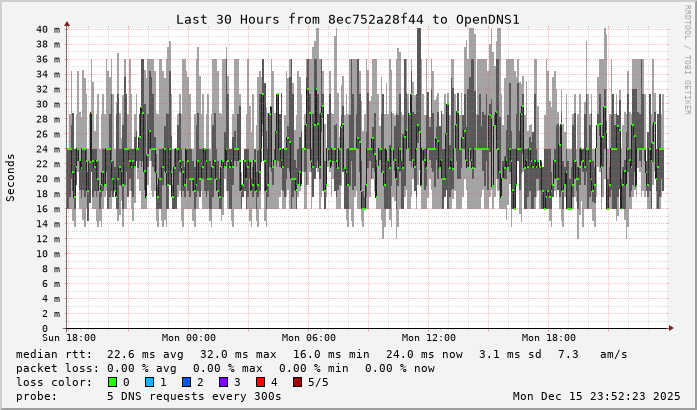The width and height of the screenshot is (697, 410).
Task: Click the 'Mon 18:00' time label
Action: click(x=548, y=338)
